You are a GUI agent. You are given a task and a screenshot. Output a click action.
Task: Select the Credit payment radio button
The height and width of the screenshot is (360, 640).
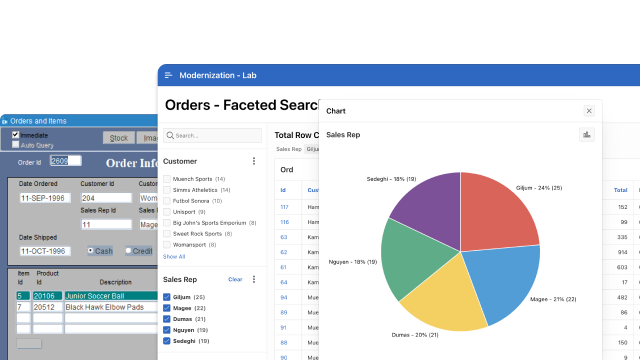point(128,251)
